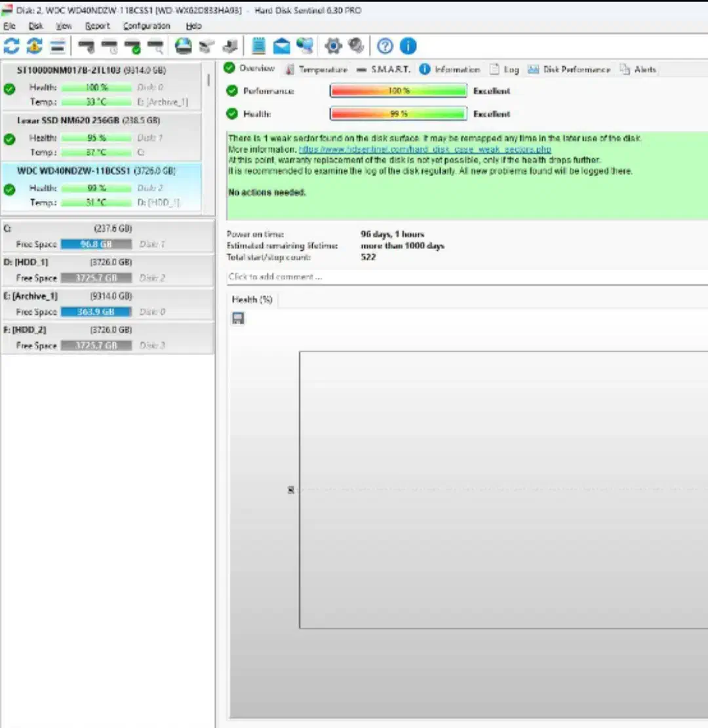The height and width of the screenshot is (728, 708).
Task: Open the blue info about icon
Action: pos(408,46)
